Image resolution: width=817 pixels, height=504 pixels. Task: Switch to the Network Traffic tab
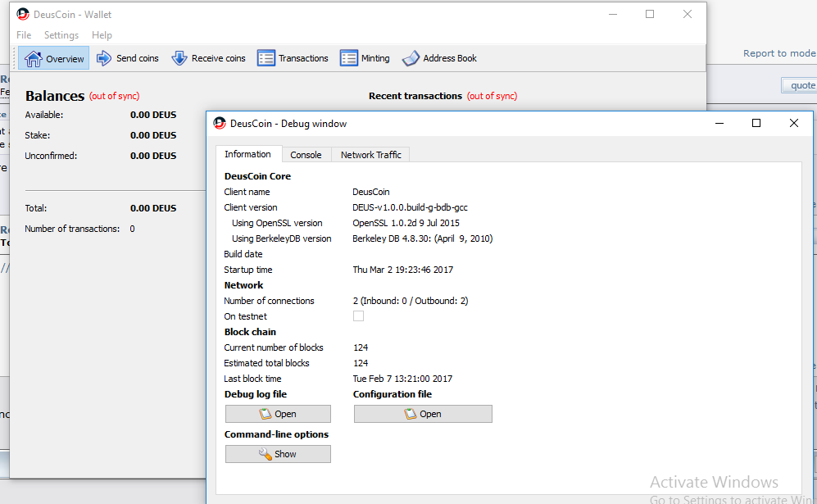[371, 155]
